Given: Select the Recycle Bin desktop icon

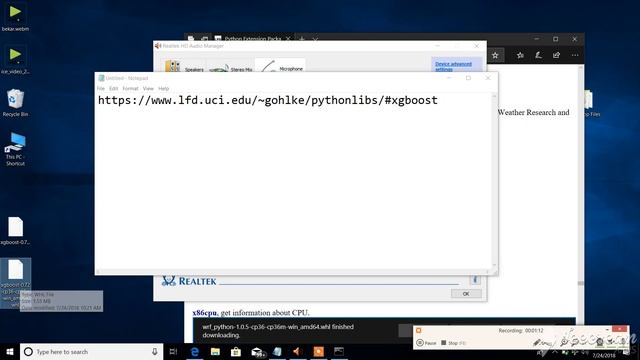Looking at the screenshot, I should click(x=15, y=102).
